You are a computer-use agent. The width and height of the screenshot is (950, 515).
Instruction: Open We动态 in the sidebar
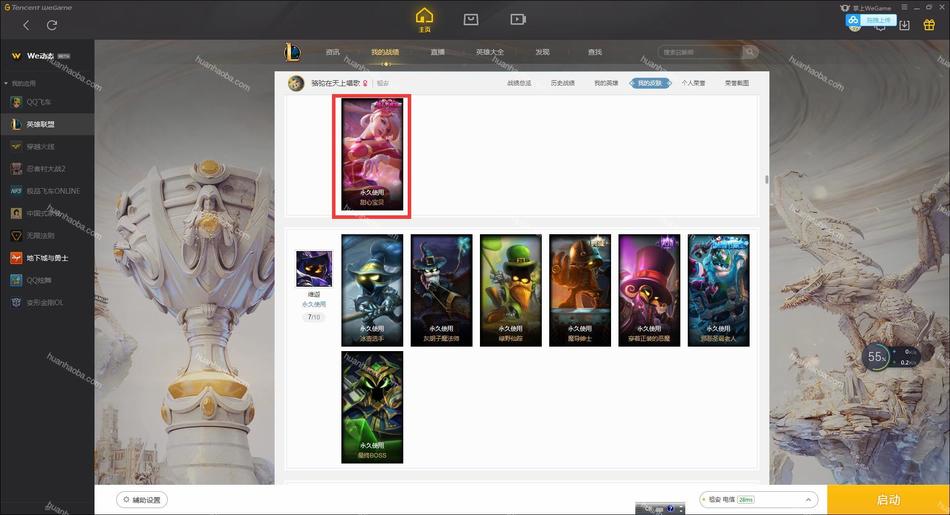tap(41, 56)
